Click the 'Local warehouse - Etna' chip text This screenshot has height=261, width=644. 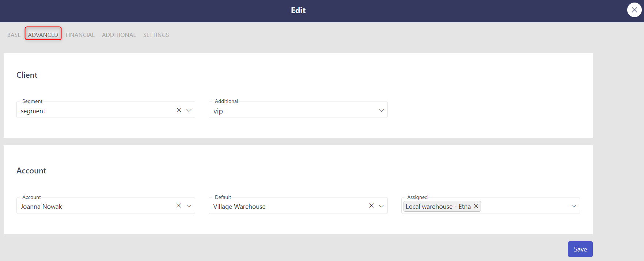pos(438,207)
